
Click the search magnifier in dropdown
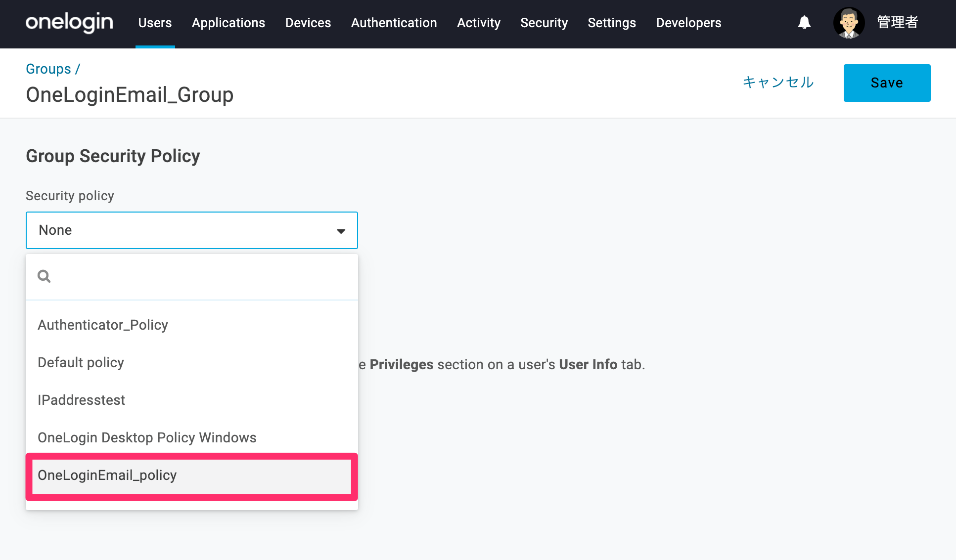(44, 276)
